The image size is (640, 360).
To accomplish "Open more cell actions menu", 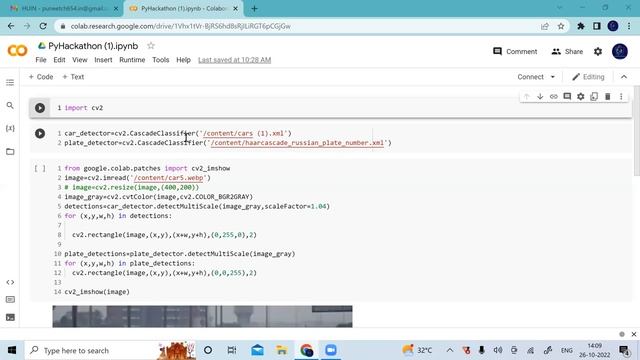I will 621,97.
